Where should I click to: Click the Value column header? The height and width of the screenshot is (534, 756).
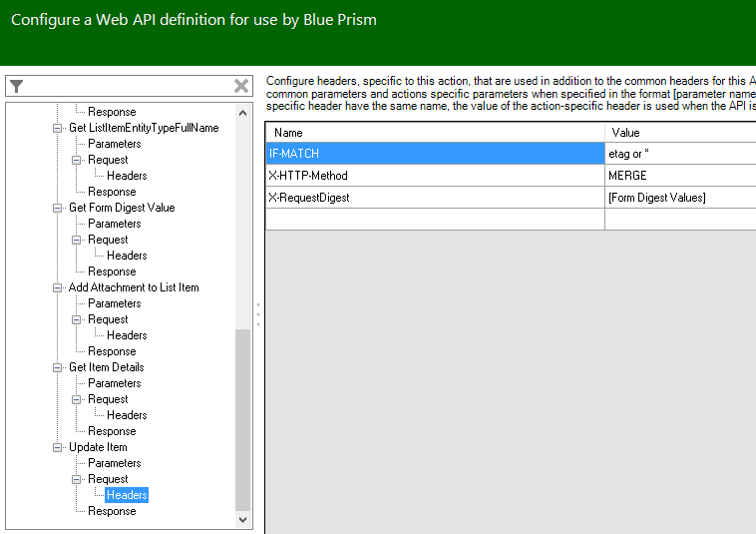click(x=680, y=133)
